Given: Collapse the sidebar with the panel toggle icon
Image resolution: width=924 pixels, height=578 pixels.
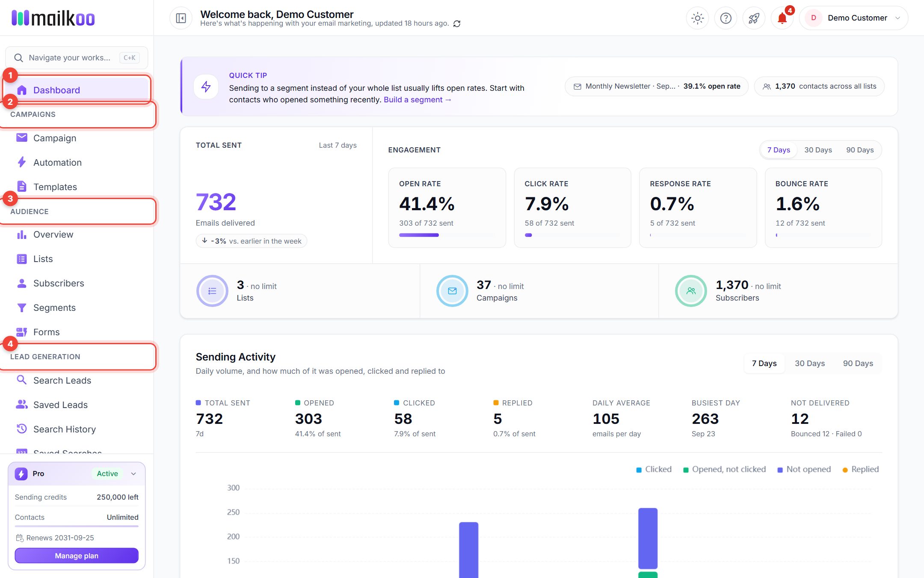Looking at the screenshot, I should coord(181,18).
